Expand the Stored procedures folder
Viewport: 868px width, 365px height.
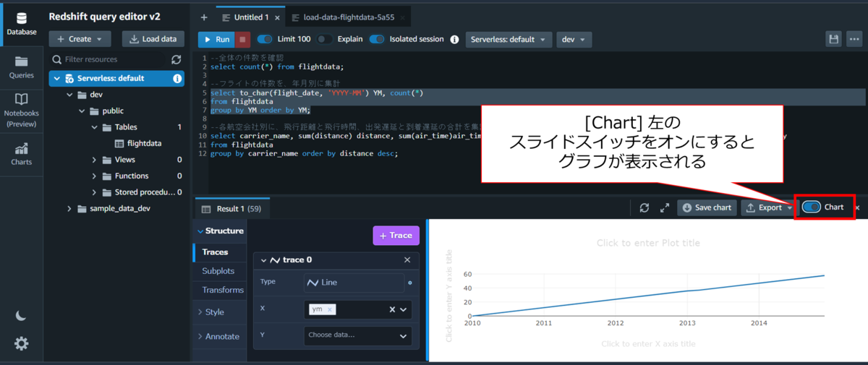[x=94, y=192]
